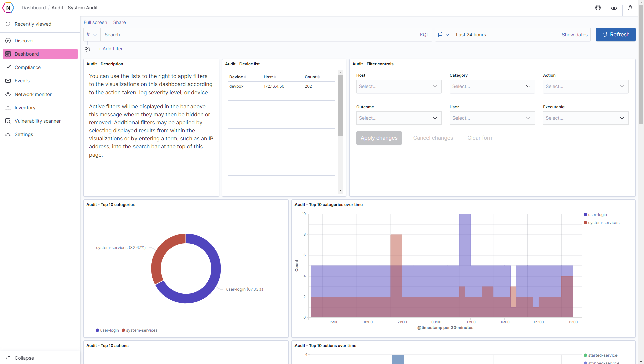This screenshot has width=644, height=364.
Task: Open the help lifebuoy icon
Action: coord(598,8)
